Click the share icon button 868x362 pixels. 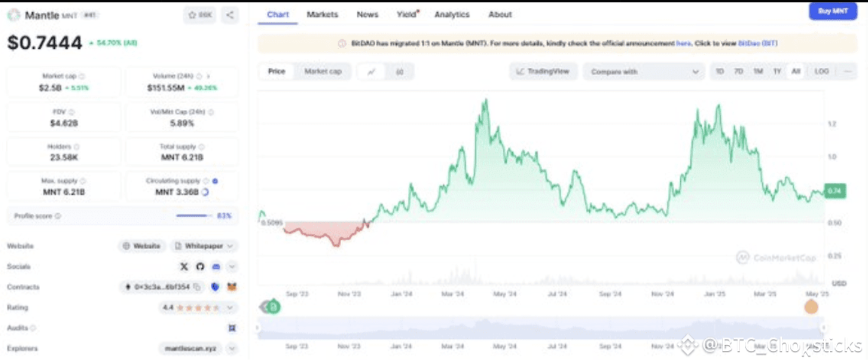pyautogui.click(x=230, y=15)
